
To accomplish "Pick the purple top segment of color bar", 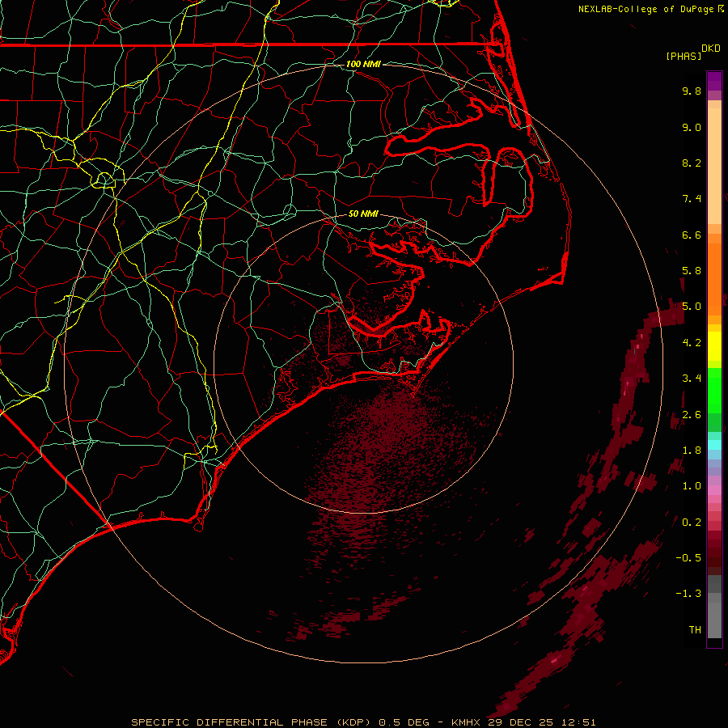I will tap(714, 81).
